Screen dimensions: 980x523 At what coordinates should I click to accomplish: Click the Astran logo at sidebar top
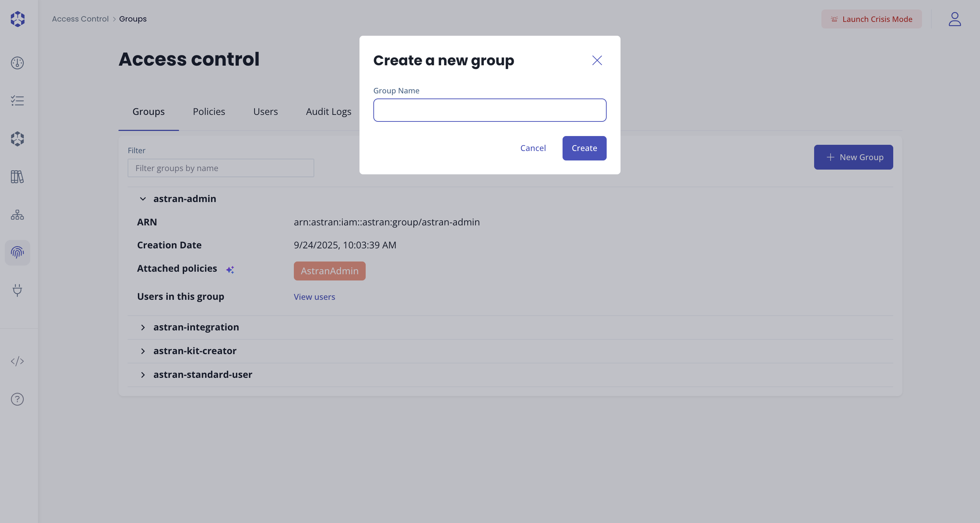pos(17,19)
